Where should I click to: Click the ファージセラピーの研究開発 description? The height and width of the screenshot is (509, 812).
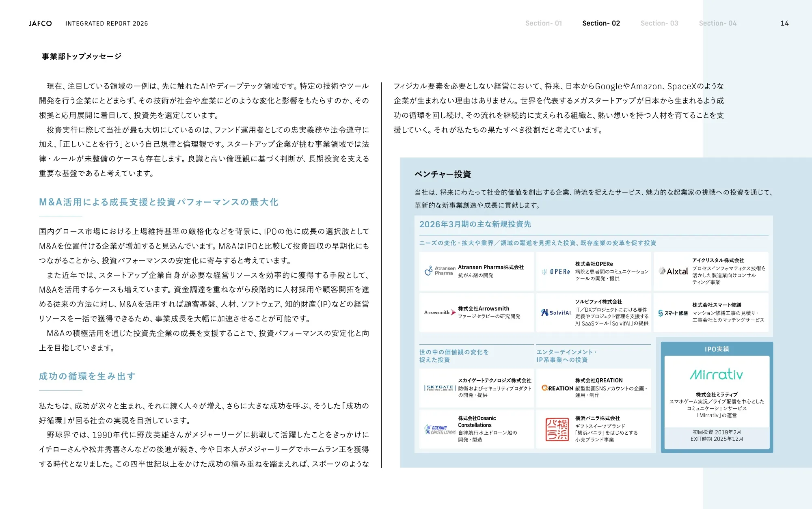[489, 316]
